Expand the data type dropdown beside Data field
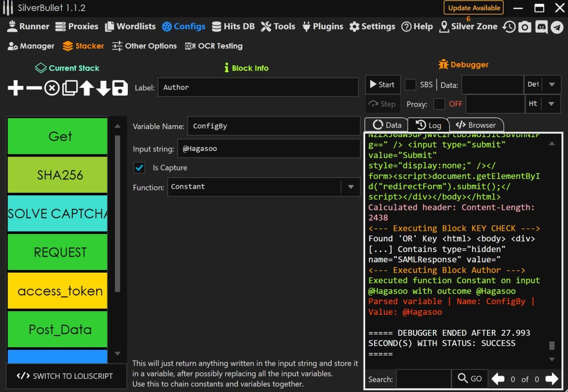 point(552,85)
